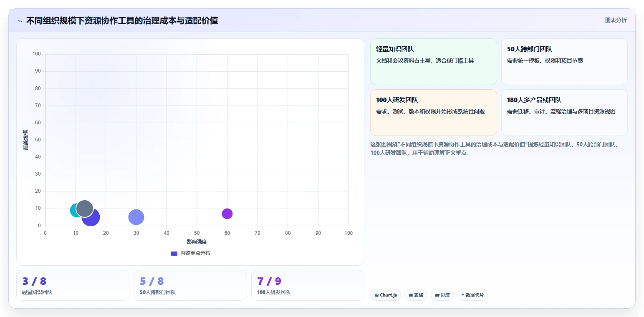
Task: Select the slate gray bubble on the chart
Action: coord(84,209)
